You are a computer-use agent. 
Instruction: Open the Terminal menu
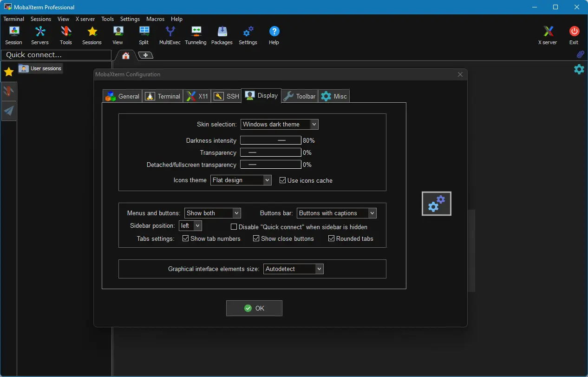click(14, 19)
